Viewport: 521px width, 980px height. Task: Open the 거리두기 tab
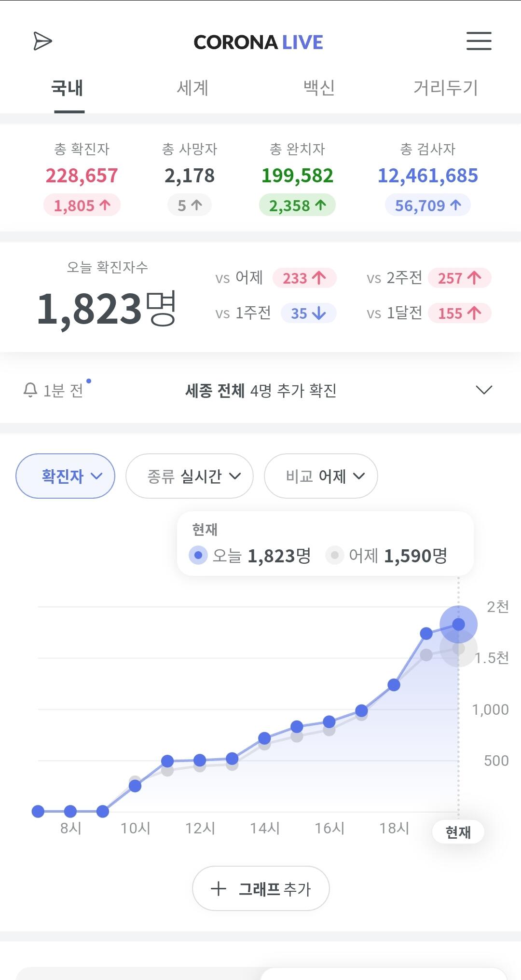tap(445, 88)
